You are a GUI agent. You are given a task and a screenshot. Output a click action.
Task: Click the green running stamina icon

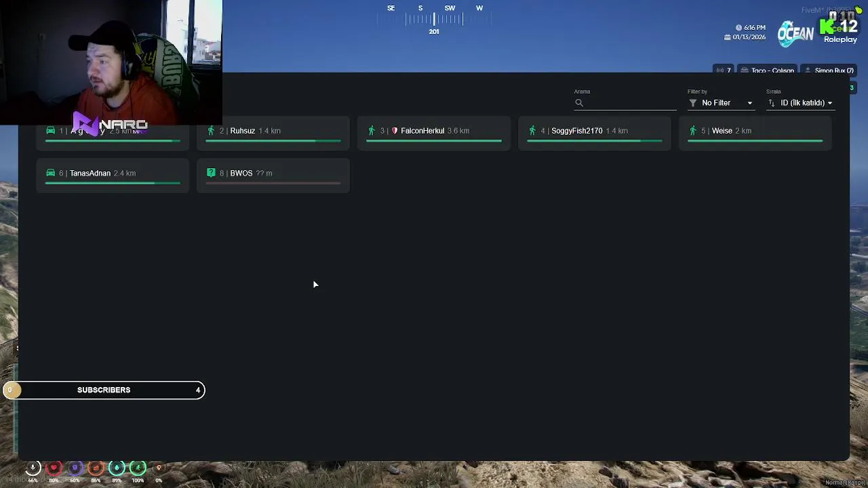coord(138,468)
